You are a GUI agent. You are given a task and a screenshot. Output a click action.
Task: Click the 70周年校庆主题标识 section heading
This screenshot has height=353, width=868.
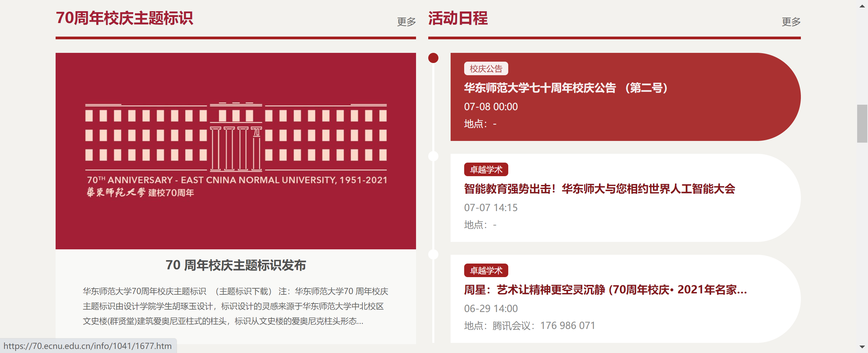(x=124, y=18)
